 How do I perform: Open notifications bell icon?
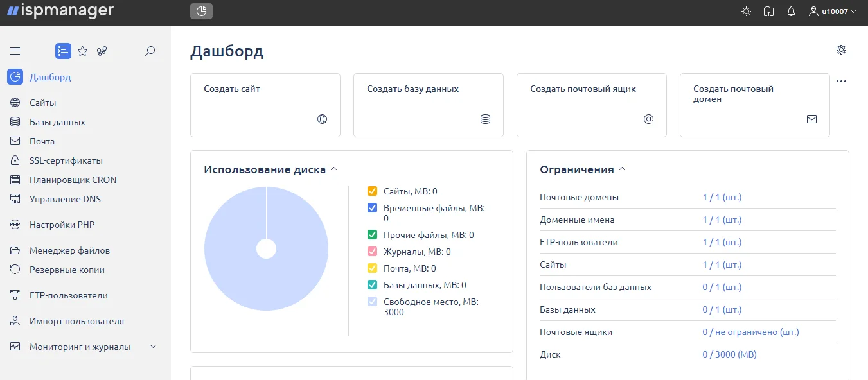[x=791, y=12]
